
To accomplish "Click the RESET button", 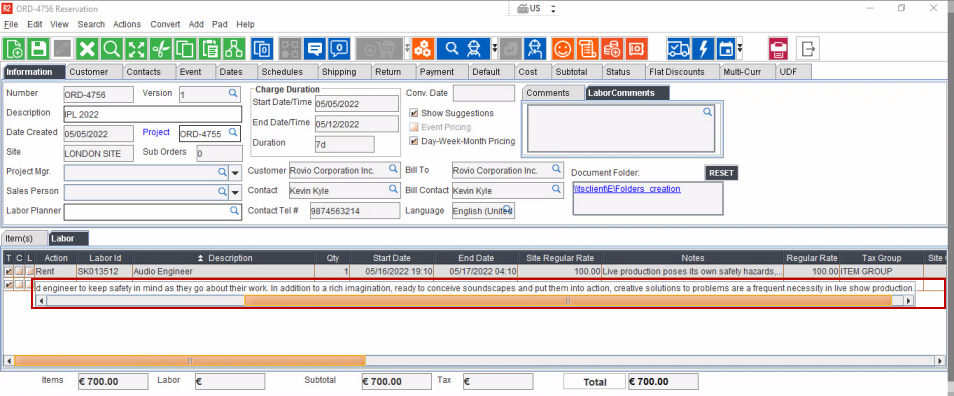I will point(722,173).
